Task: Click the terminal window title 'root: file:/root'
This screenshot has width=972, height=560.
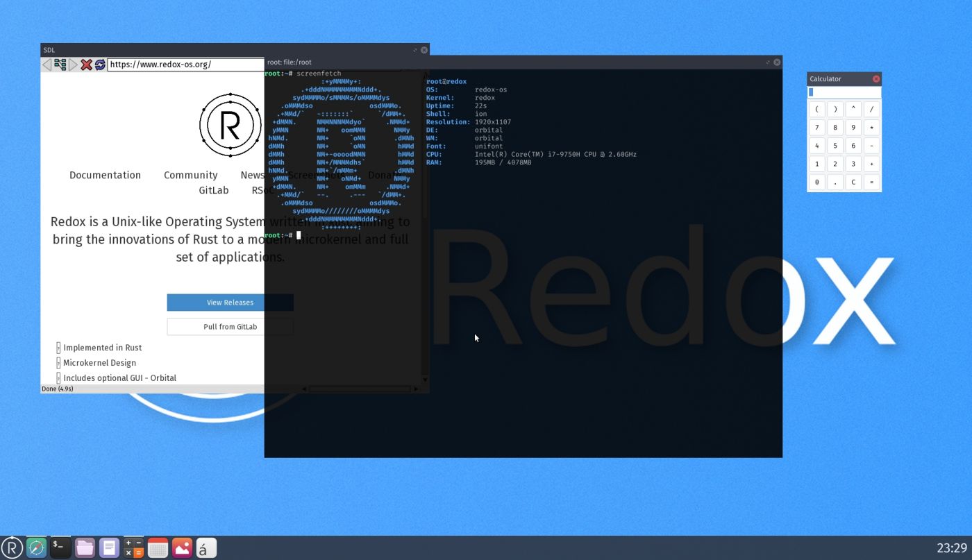Action: pos(290,62)
